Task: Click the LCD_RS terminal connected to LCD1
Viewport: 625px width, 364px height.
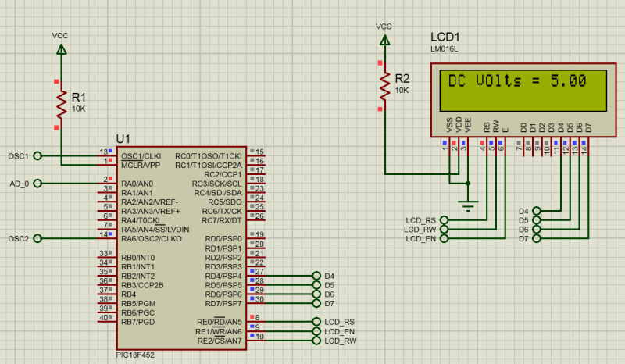Action: [444, 220]
